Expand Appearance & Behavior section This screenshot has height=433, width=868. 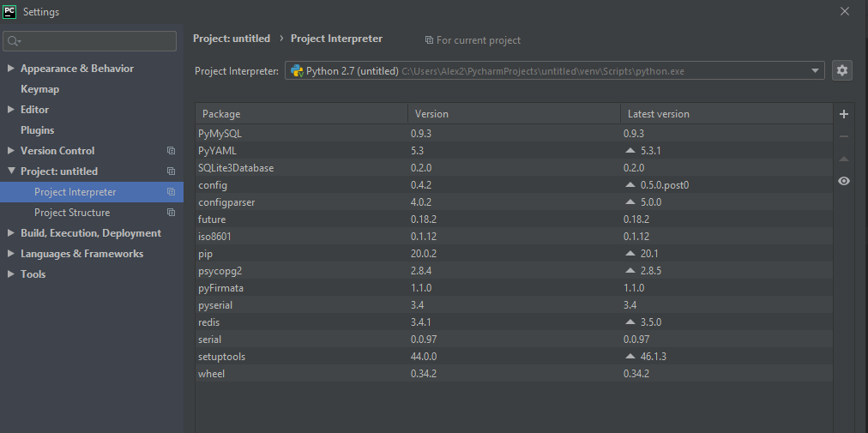click(10, 68)
